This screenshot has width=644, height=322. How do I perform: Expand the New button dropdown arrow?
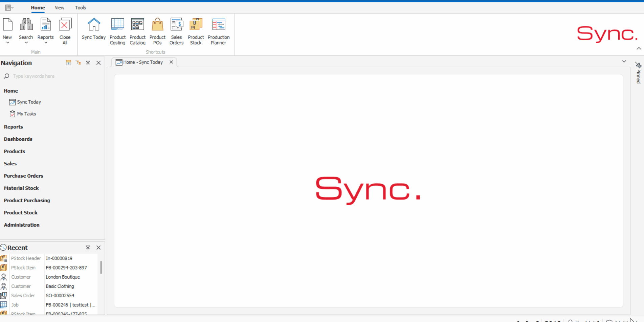[x=7, y=43]
